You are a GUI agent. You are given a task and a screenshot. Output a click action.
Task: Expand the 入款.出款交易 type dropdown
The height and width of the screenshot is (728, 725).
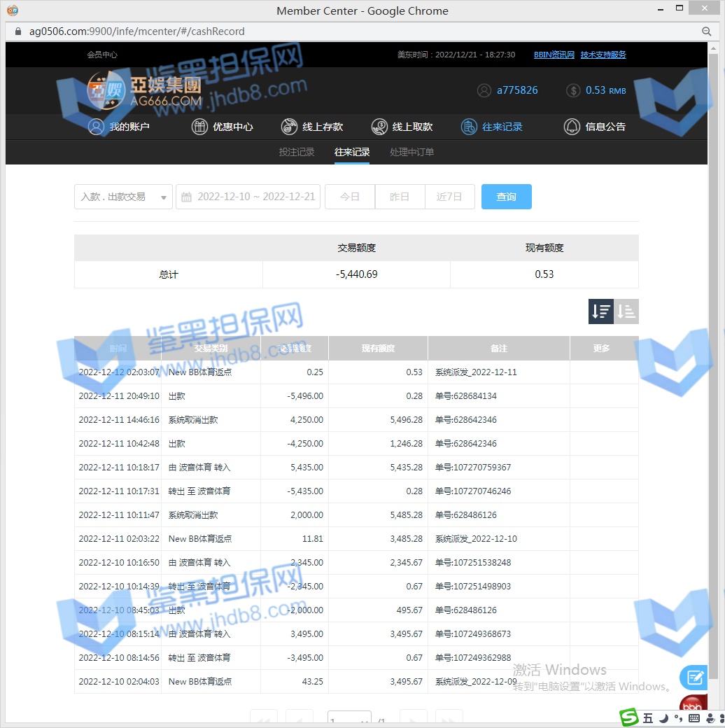pos(123,197)
